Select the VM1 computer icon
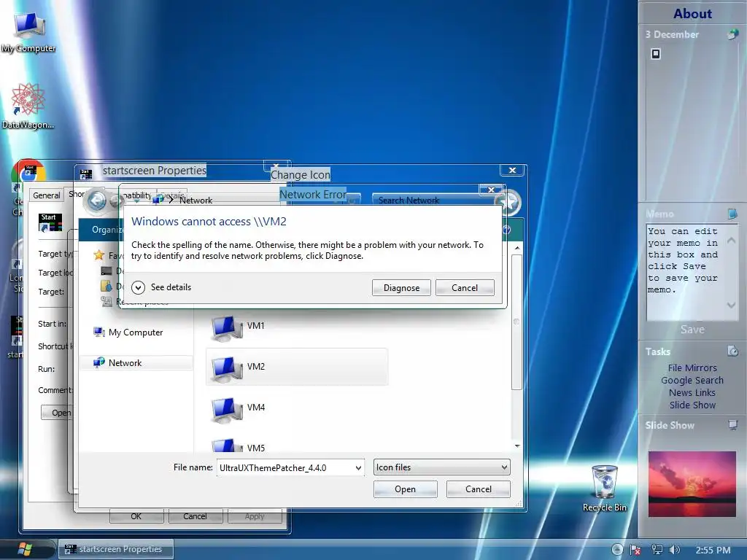This screenshot has width=747, height=560. click(x=226, y=328)
